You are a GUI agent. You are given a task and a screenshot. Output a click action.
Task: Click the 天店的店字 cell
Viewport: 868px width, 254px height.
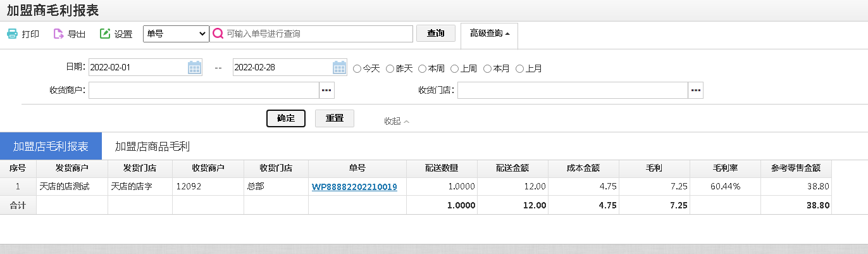point(140,187)
